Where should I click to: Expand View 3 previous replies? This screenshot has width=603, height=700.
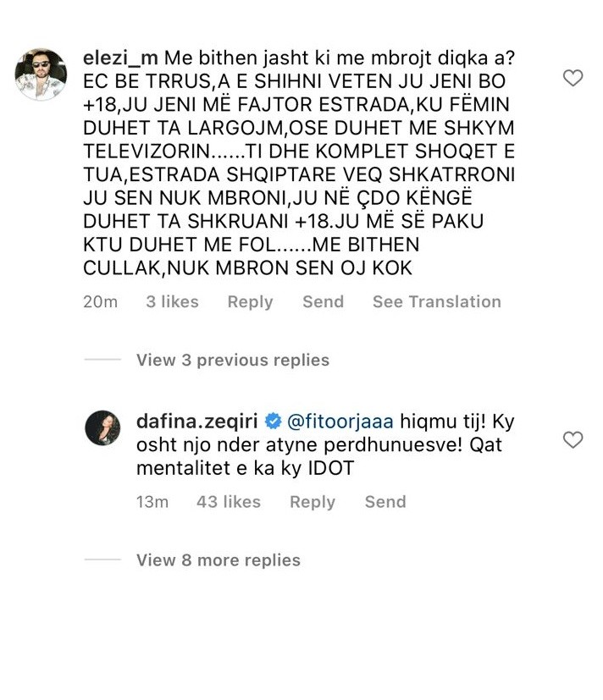[x=232, y=360]
